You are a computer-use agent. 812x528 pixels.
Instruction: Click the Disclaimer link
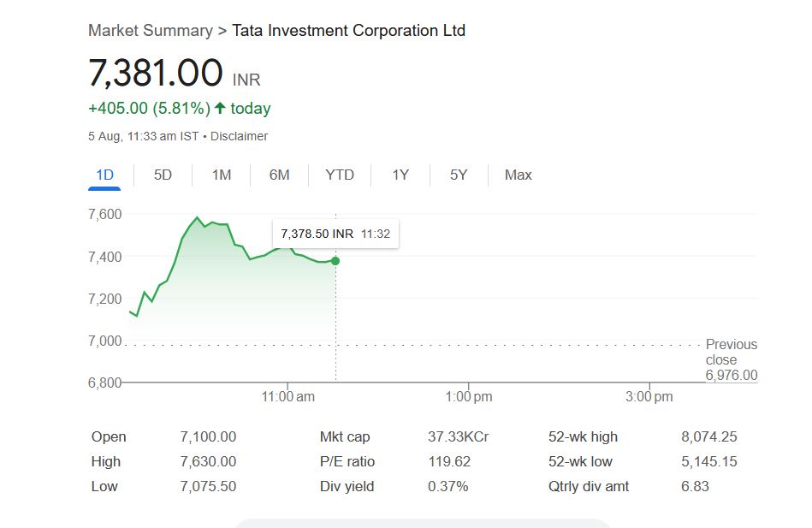(239, 136)
